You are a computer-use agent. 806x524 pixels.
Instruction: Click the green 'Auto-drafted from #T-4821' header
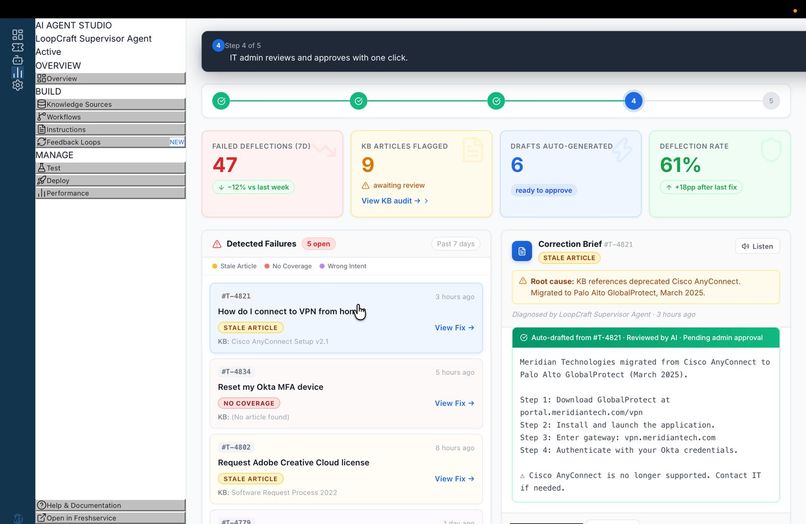coord(646,337)
